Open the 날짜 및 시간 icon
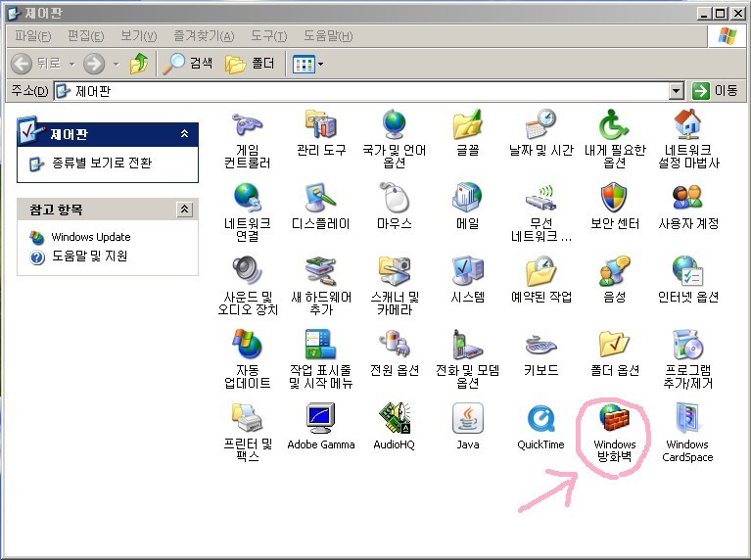 (x=540, y=124)
